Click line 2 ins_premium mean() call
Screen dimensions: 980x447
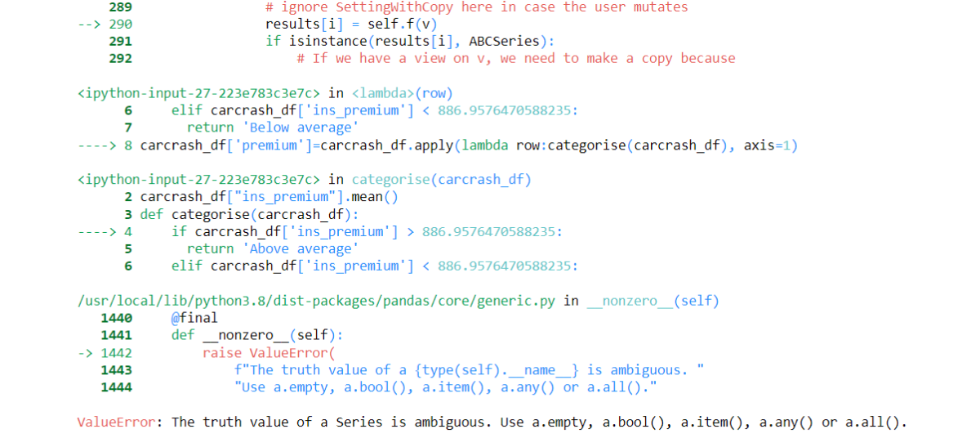[x=269, y=197]
